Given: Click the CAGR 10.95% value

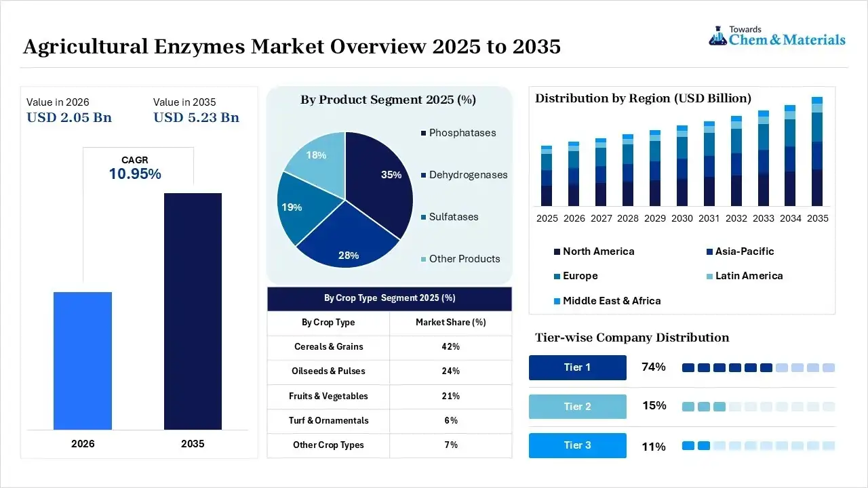Looking at the screenshot, I should tap(135, 174).
